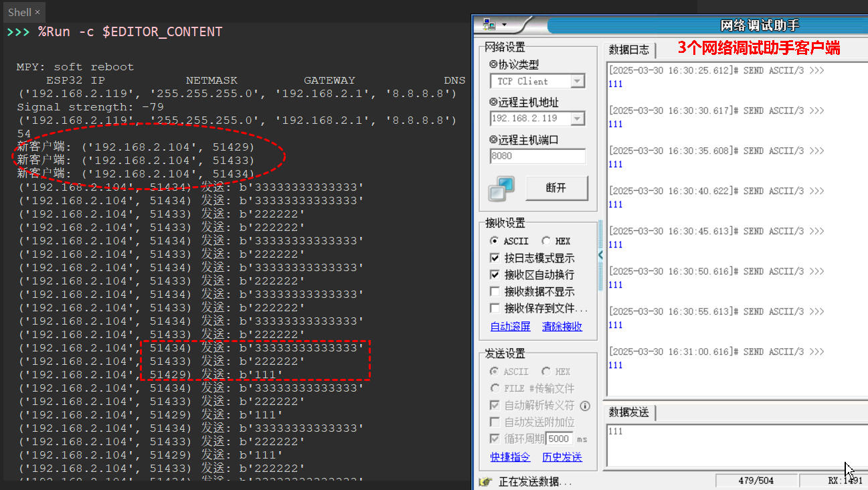The height and width of the screenshot is (490, 868).
Task: Click the remote host port field 8080
Action: (x=537, y=156)
